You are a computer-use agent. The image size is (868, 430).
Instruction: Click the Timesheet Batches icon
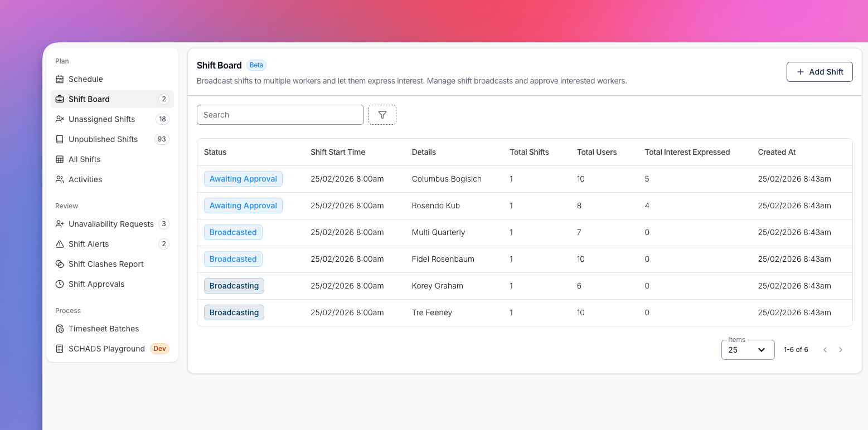click(x=60, y=329)
